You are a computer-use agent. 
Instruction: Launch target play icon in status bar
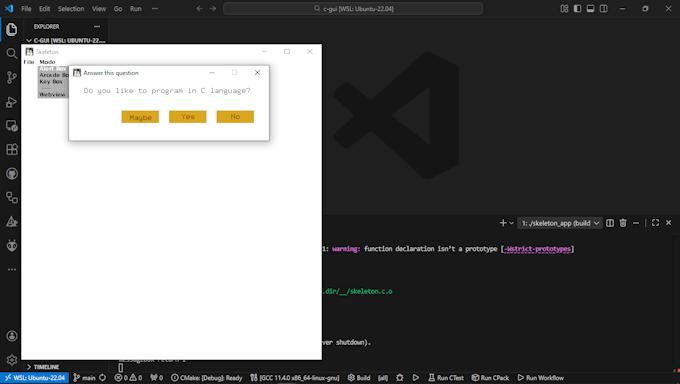(x=415, y=378)
